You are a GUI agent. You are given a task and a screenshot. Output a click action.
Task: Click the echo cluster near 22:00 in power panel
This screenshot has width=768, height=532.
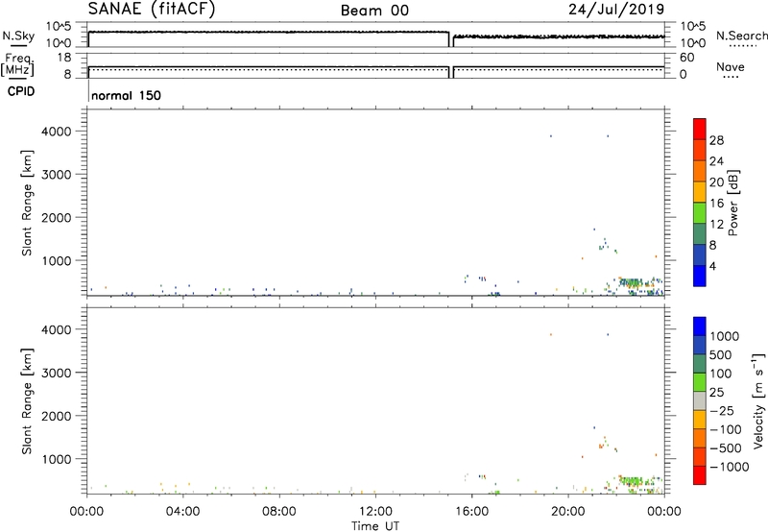[635, 285]
